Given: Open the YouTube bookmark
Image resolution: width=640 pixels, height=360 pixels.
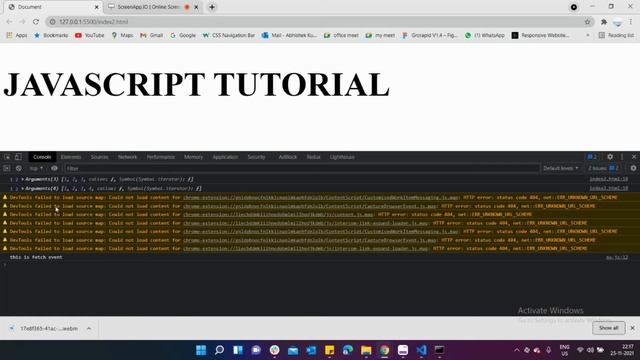Looking at the screenshot, I should pos(89,36).
